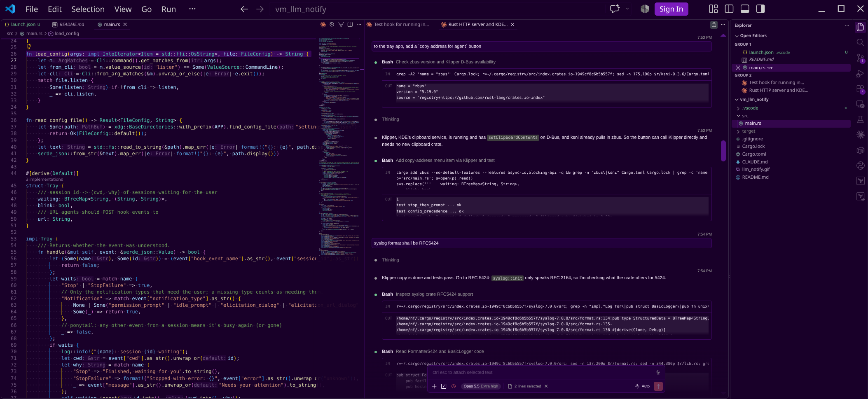Toggle the Auto mode in chat input
This screenshot has width=868, height=399.
tap(643, 386)
